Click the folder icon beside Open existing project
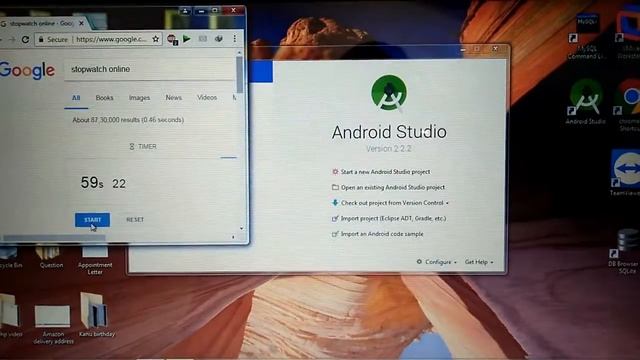Image resolution: width=640 pixels, height=360 pixels. pyautogui.click(x=335, y=187)
